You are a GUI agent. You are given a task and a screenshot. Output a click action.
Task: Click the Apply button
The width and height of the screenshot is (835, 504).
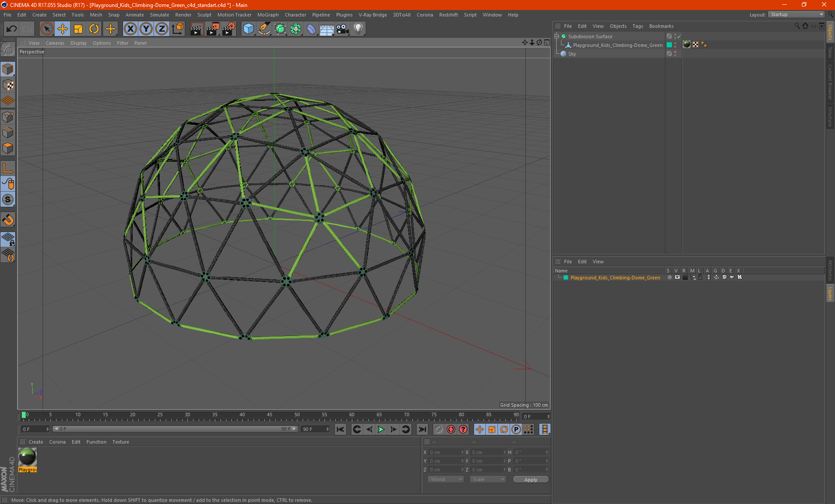click(x=531, y=479)
